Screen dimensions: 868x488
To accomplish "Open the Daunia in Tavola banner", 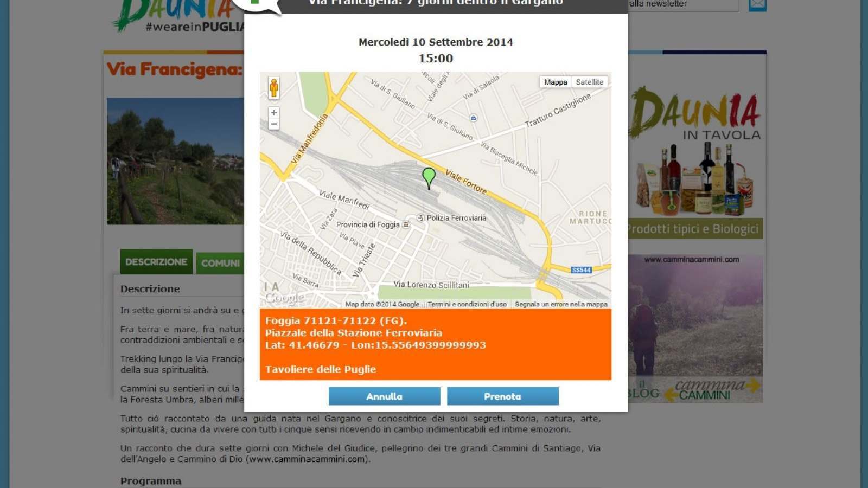I will pos(695,162).
